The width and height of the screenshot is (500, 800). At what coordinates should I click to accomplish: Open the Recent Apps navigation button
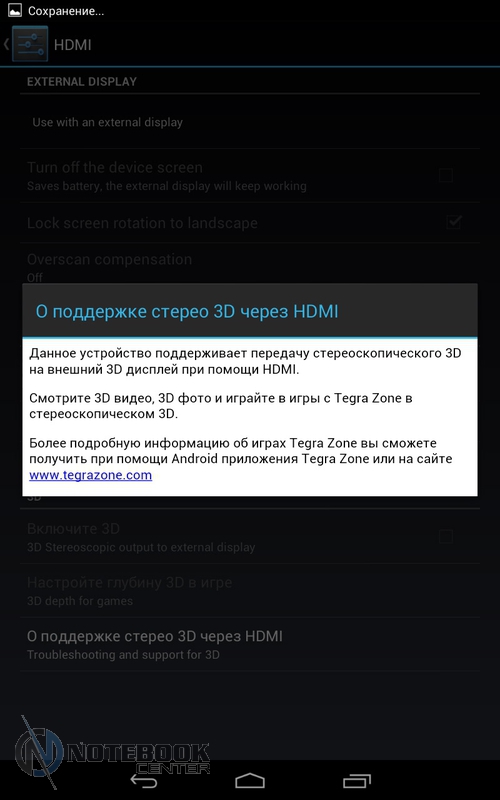(357, 781)
